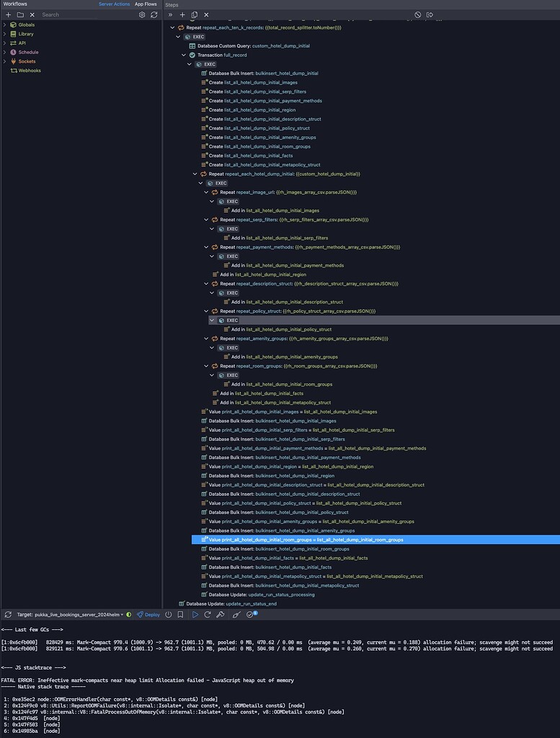This screenshot has height=738, width=560.
Task: Click the power icon next to Deploy
Action: click(168, 615)
